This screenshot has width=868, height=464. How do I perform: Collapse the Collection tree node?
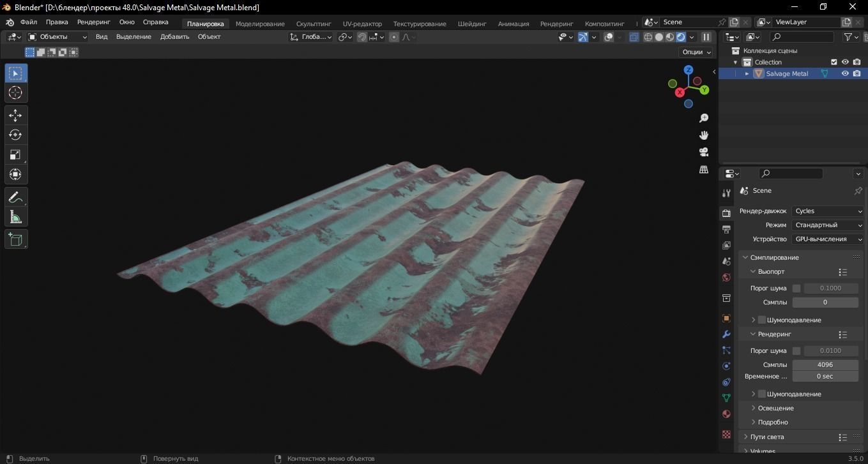point(735,62)
